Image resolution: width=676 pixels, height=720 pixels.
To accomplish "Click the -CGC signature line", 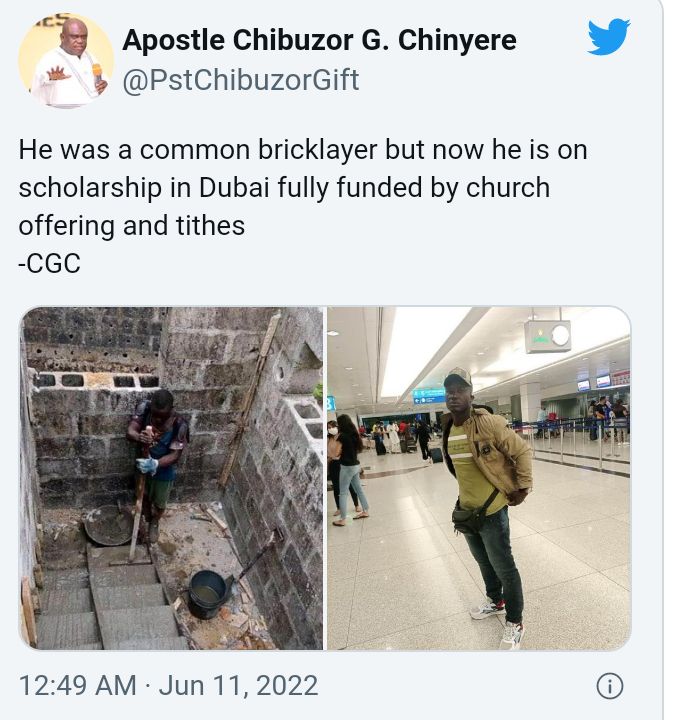I will coord(51,263).
